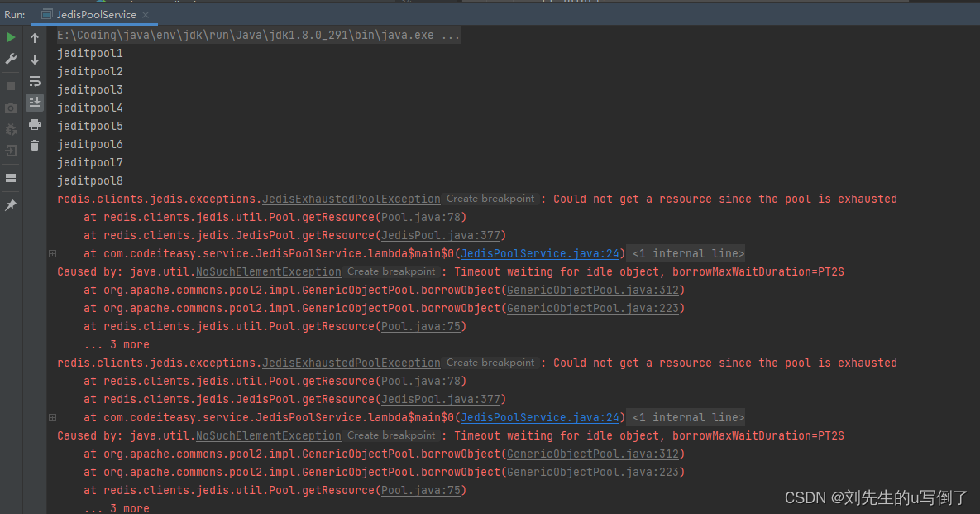The height and width of the screenshot is (514, 980).
Task: Click the 'jeditpool2' output line
Action: point(90,71)
